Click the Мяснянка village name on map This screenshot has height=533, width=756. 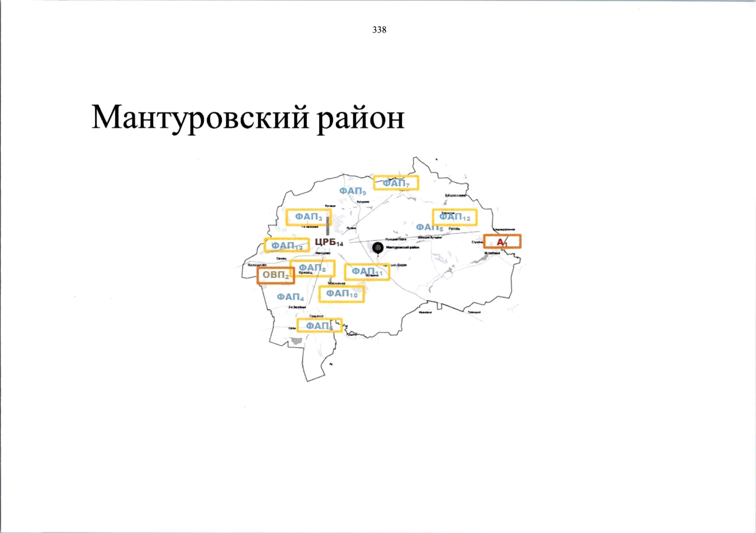coord(336,283)
